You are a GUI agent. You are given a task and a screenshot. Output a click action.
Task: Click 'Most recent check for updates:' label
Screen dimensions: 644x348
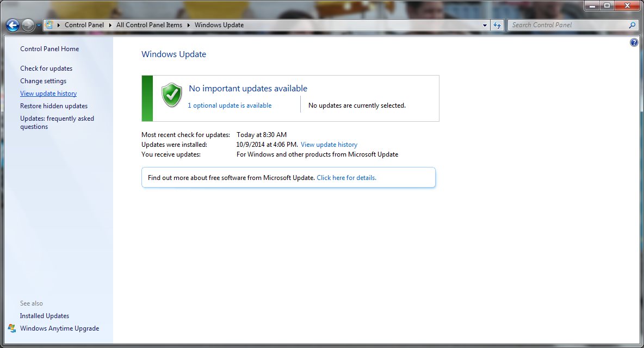185,135
